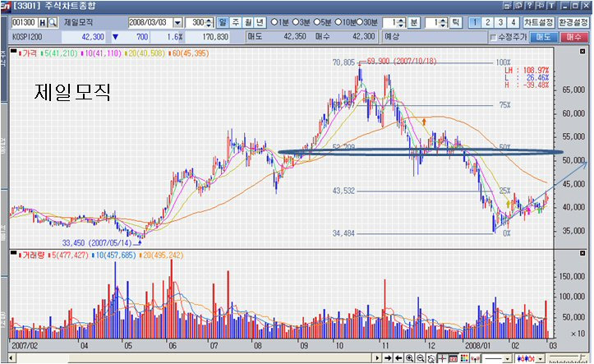Screen dimensions: 594x364
Task: Click the price panel legend handle icon
Action: 14,51
